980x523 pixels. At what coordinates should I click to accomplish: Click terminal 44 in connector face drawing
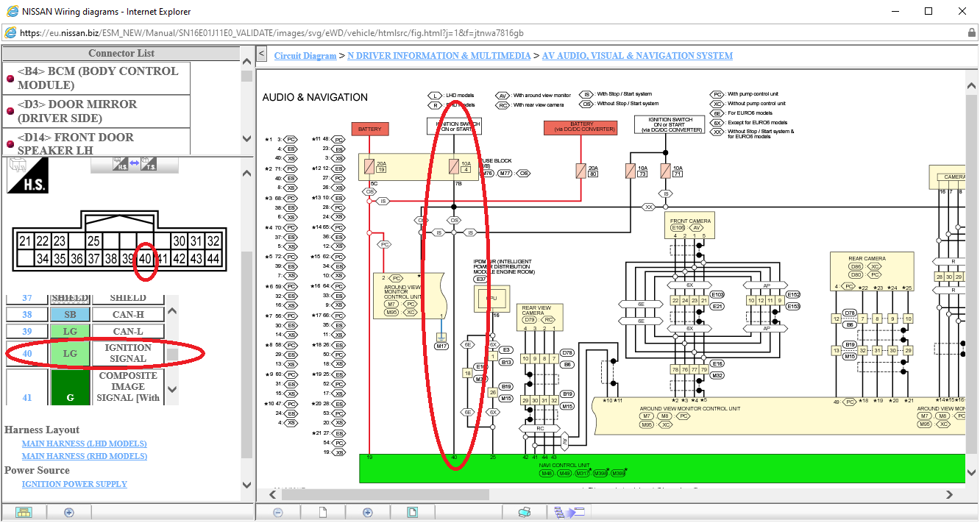click(213, 258)
